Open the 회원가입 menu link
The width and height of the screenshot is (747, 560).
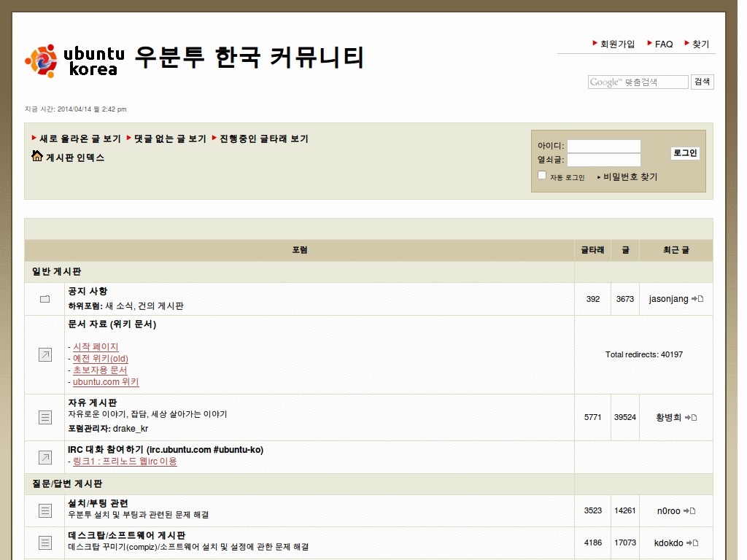coord(617,44)
